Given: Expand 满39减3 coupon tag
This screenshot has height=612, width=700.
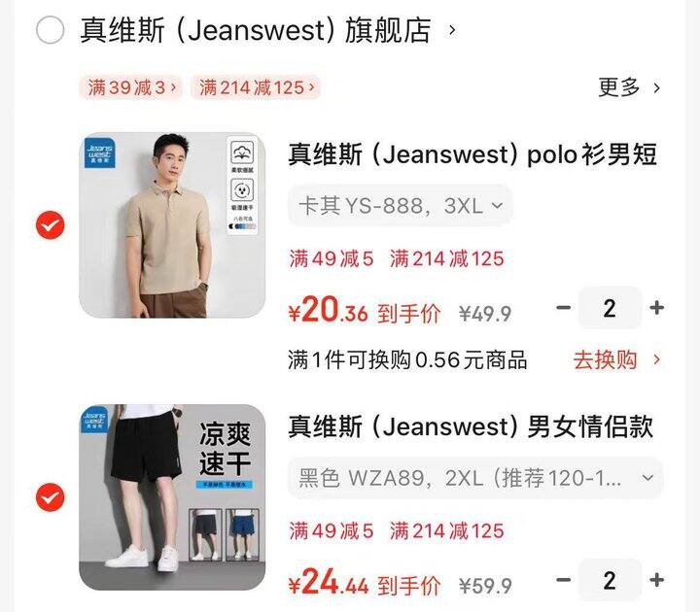Looking at the screenshot, I should pyautogui.click(x=131, y=87).
